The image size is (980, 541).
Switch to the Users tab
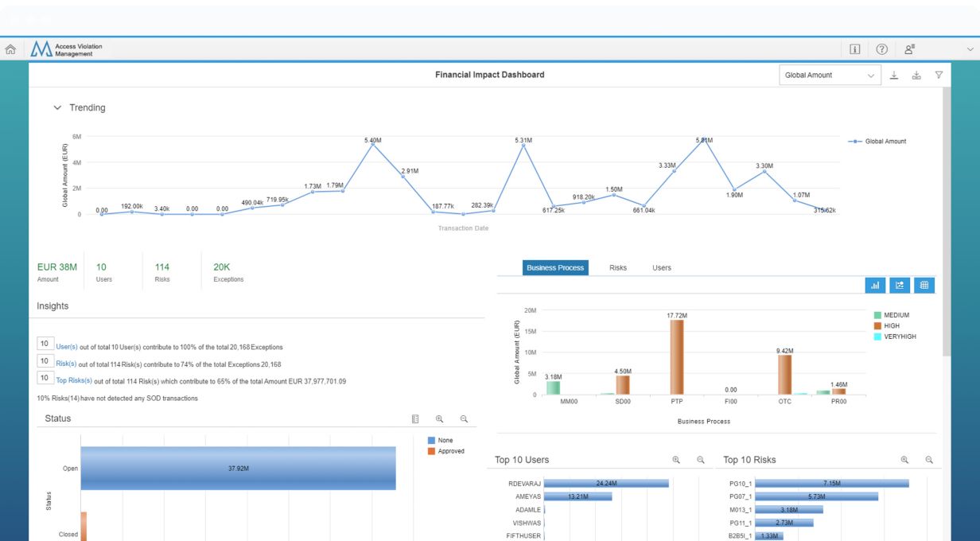(662, 268)
